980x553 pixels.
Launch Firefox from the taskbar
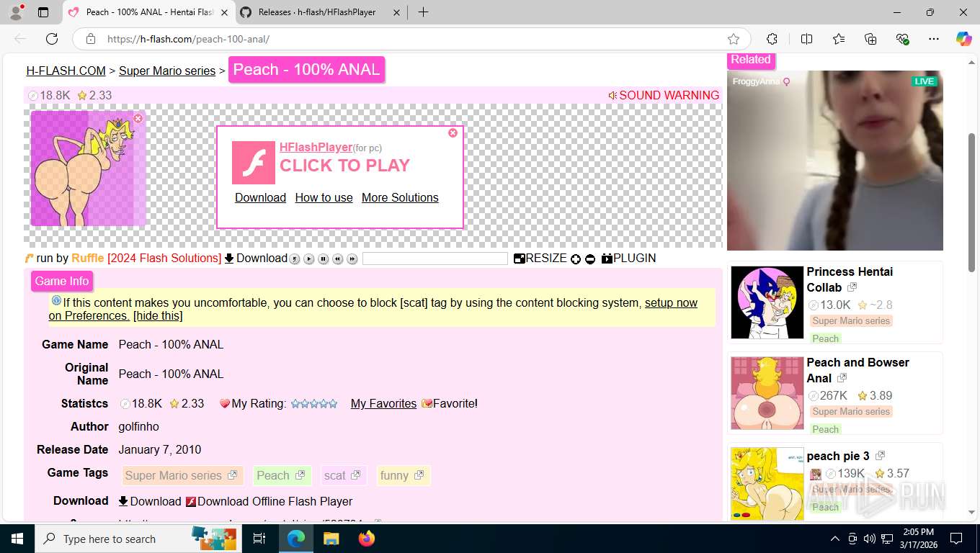pos(367,539)
